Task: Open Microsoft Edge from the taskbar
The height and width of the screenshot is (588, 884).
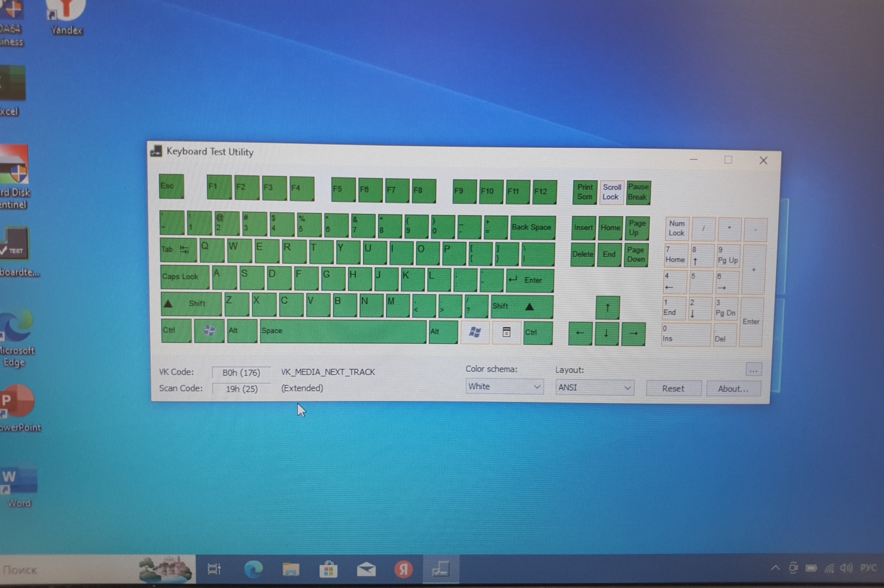Action: [x=253, y=569]
